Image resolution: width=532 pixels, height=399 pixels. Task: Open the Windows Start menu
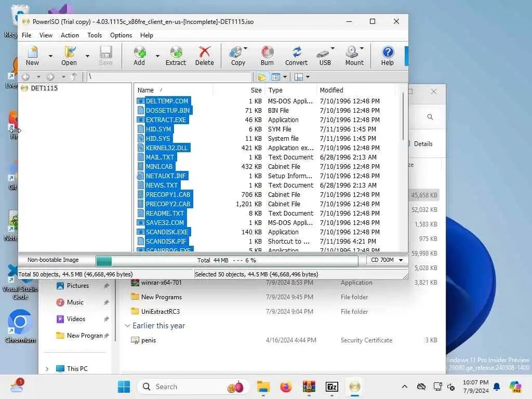point(124,387)
